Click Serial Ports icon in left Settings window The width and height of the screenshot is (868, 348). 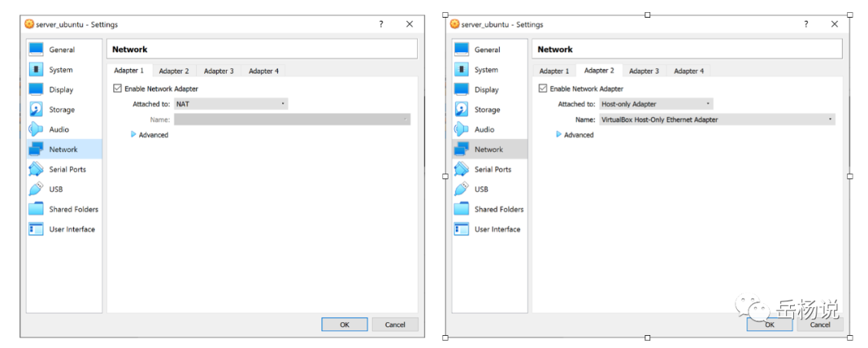36,170
